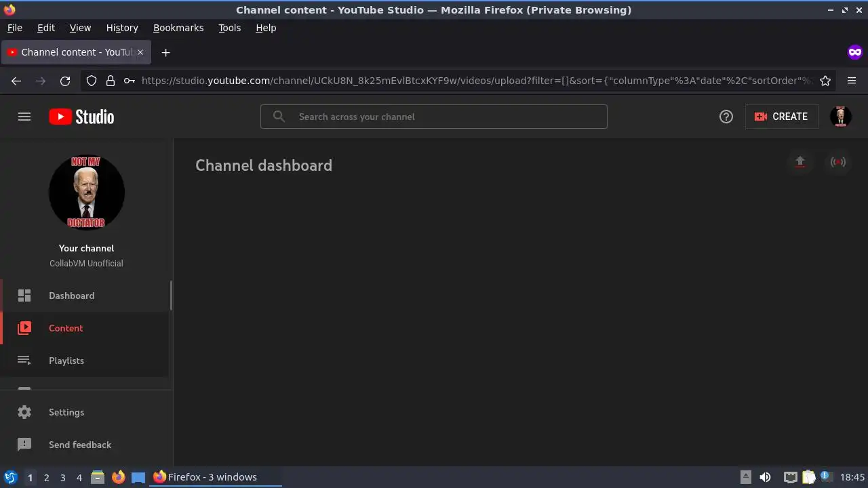Viewport: 868px width, 488px height.
Task: Select the Channel content browser tab
Action: point(75,52)
